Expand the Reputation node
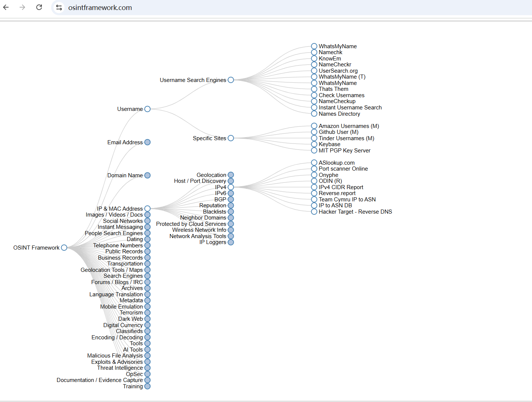 [231, 205]
